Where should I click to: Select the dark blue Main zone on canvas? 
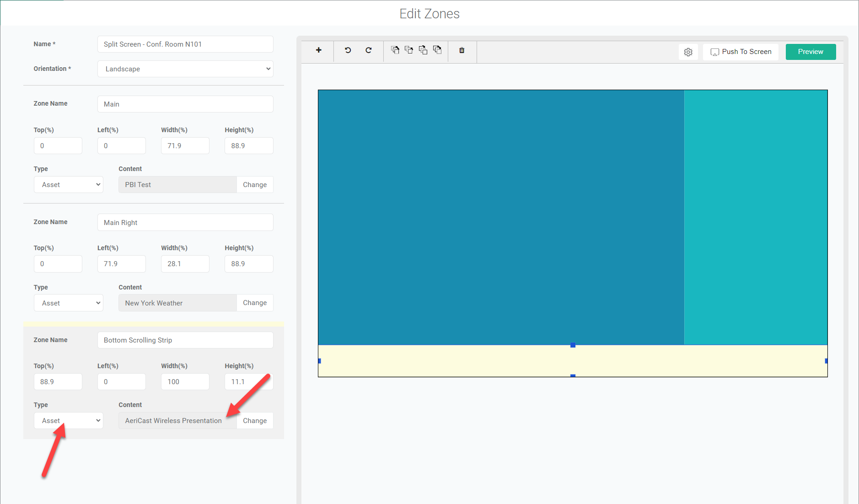coord(501,217)
